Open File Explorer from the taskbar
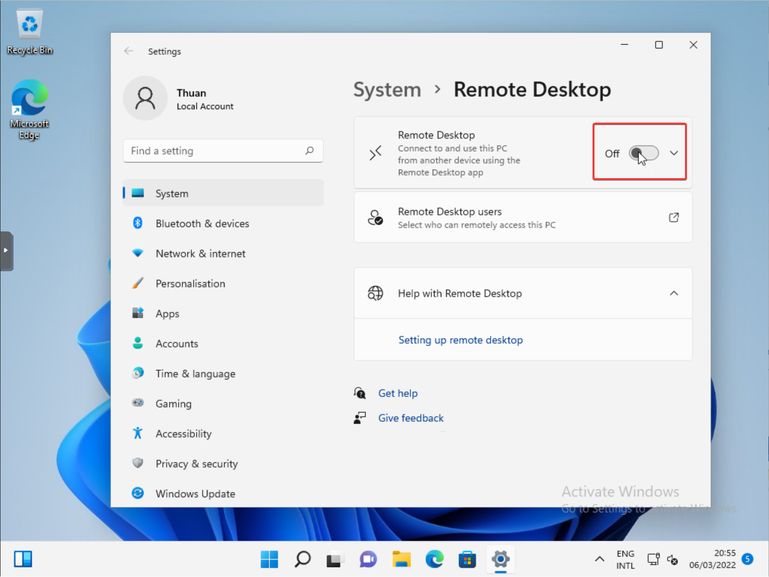The width and height of the screenshot is (769, 577). [401, 559]
